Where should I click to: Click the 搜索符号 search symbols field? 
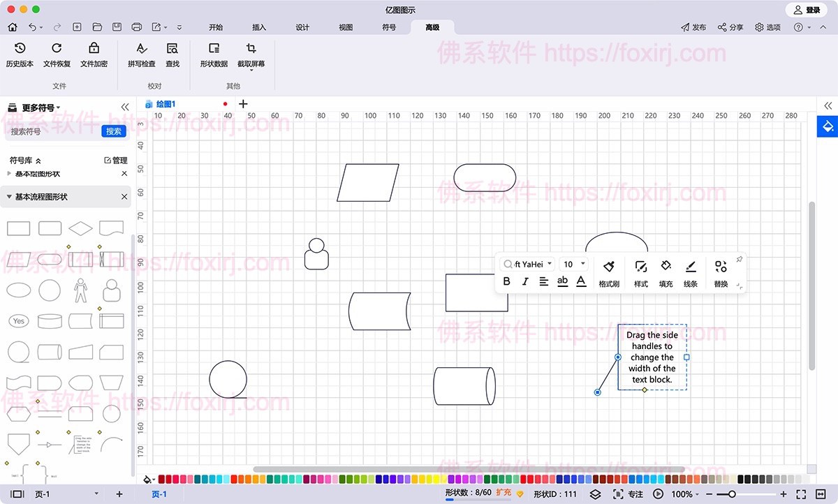(x=52, y=131)
